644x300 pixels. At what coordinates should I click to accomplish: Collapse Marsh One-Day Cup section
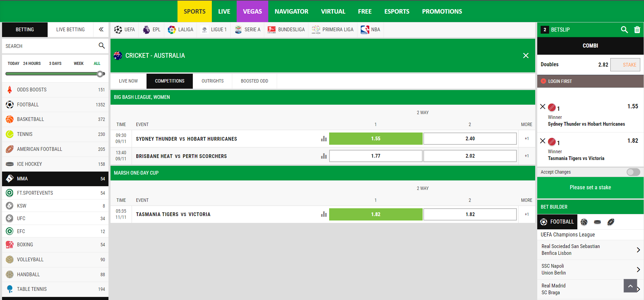tap(323, 173)
